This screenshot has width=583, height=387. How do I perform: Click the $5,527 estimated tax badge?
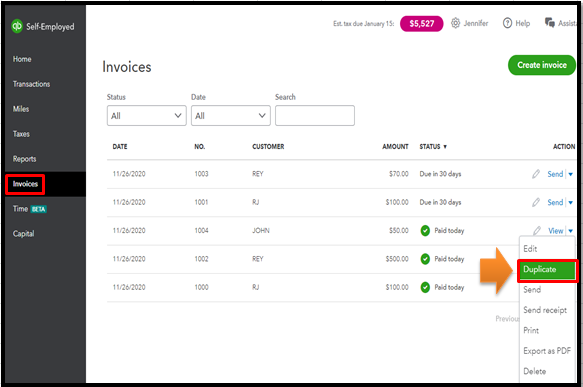pyautogui.click(x=422, y=23)
